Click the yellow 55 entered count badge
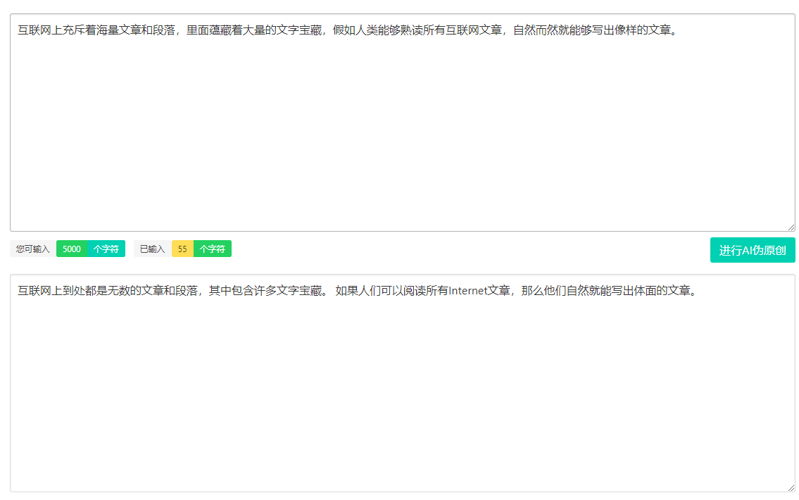Image resolution: width=799 pixels, height=500 pixels. click(x=182, y=249)
